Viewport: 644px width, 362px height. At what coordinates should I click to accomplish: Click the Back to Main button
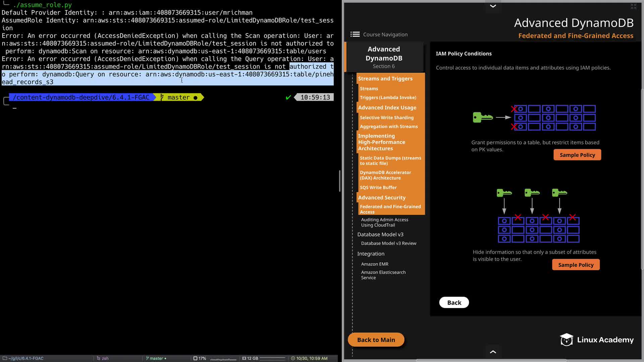pyautogui.click(x=376, y=340)
